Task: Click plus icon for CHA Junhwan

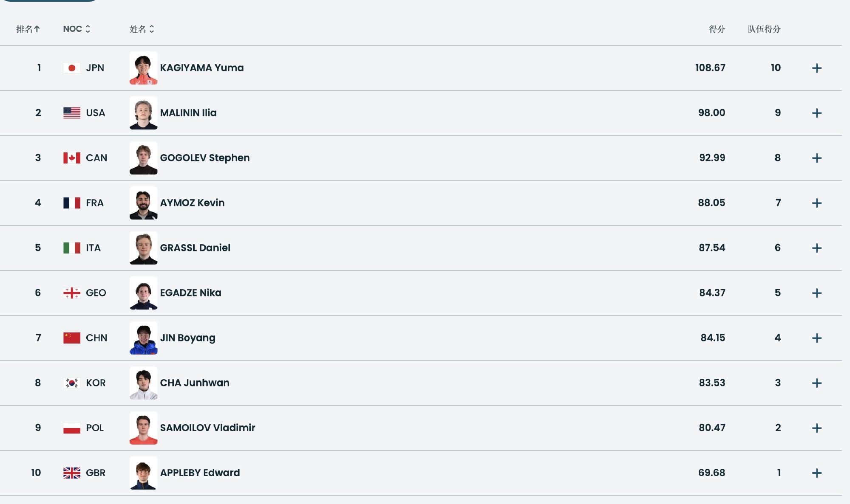Action: point(816,383)
